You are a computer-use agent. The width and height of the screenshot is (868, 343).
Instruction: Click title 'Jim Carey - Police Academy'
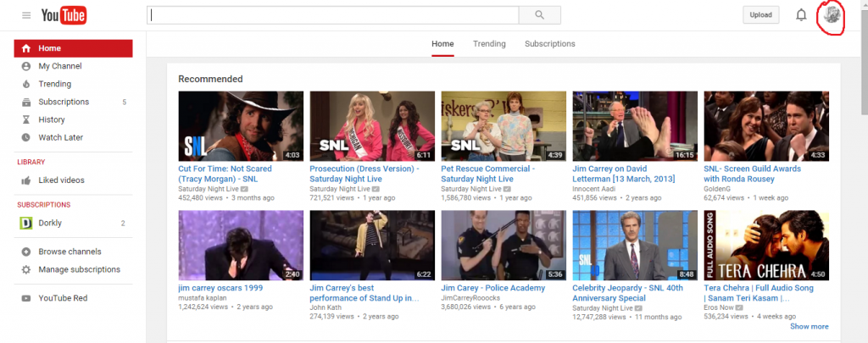492,288
